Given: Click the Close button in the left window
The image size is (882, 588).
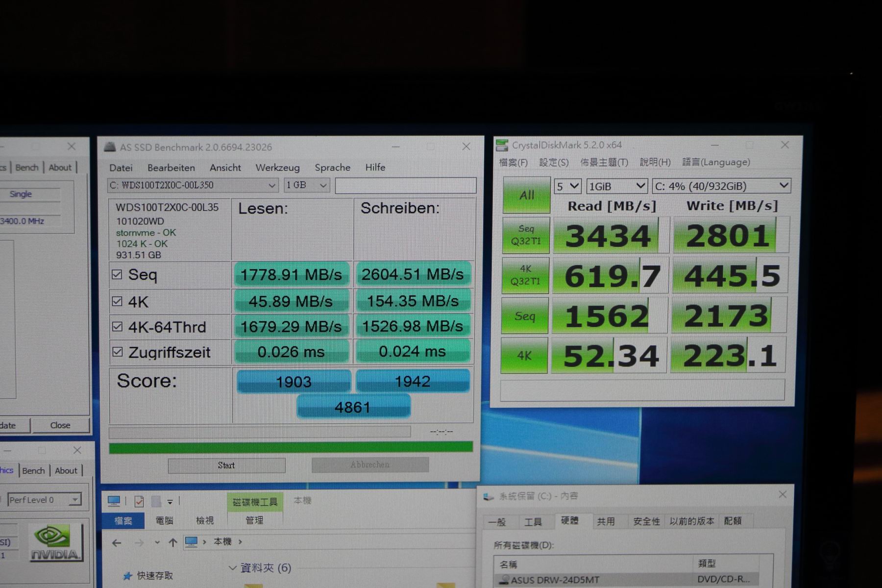Looking at the screenshot, I should 60,425.
